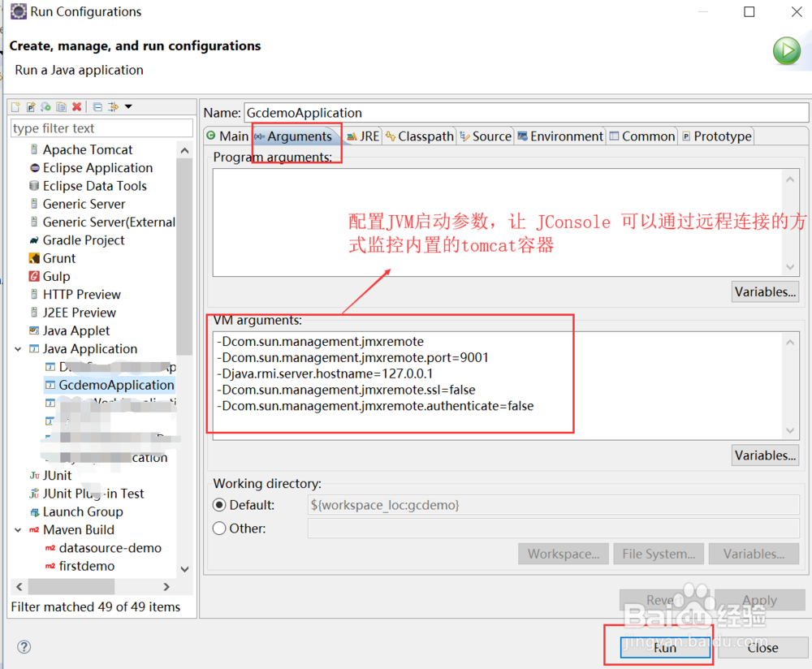
Task: Select JUnit Plug-in Test entry
Action: 93,494
